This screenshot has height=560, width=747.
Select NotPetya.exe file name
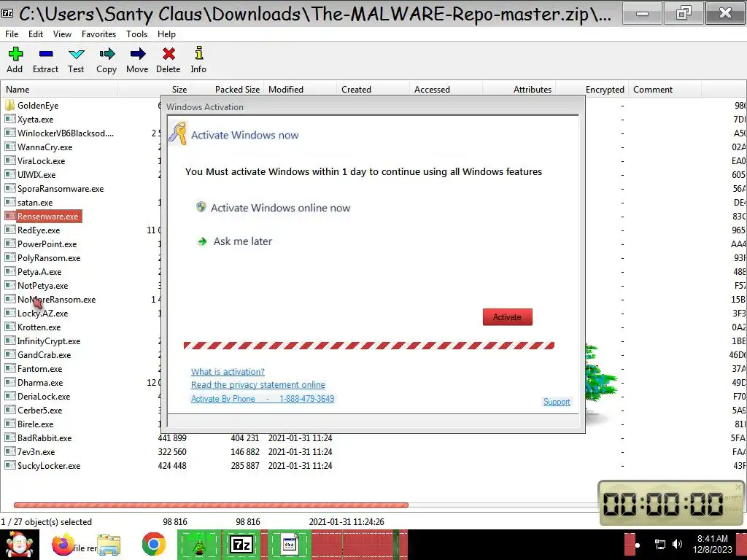43,286
